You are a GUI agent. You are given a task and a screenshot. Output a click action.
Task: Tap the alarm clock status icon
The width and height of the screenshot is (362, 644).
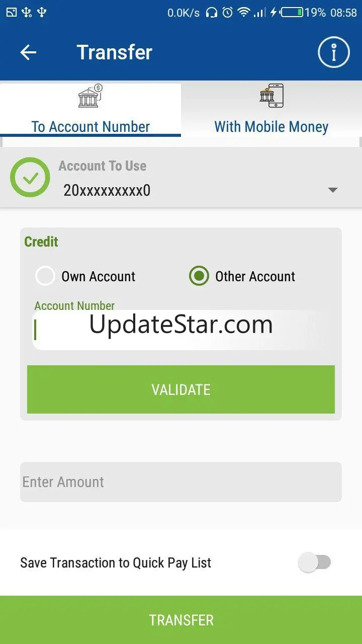[228, 12]
